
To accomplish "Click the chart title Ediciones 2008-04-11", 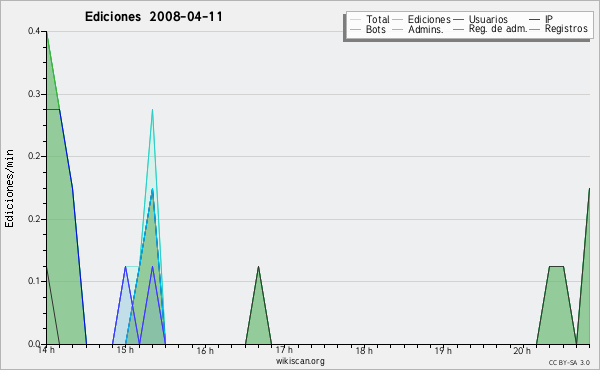I will (153, 17).
